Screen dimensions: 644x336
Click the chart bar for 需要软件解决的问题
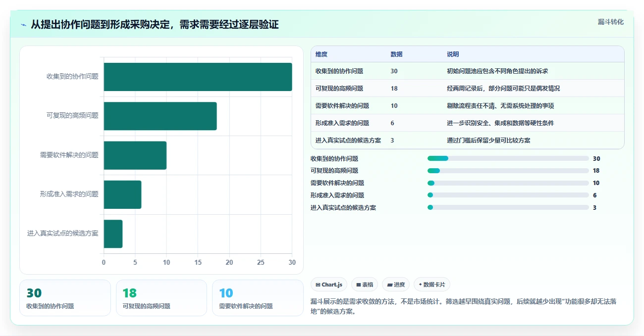coord(135,155)
